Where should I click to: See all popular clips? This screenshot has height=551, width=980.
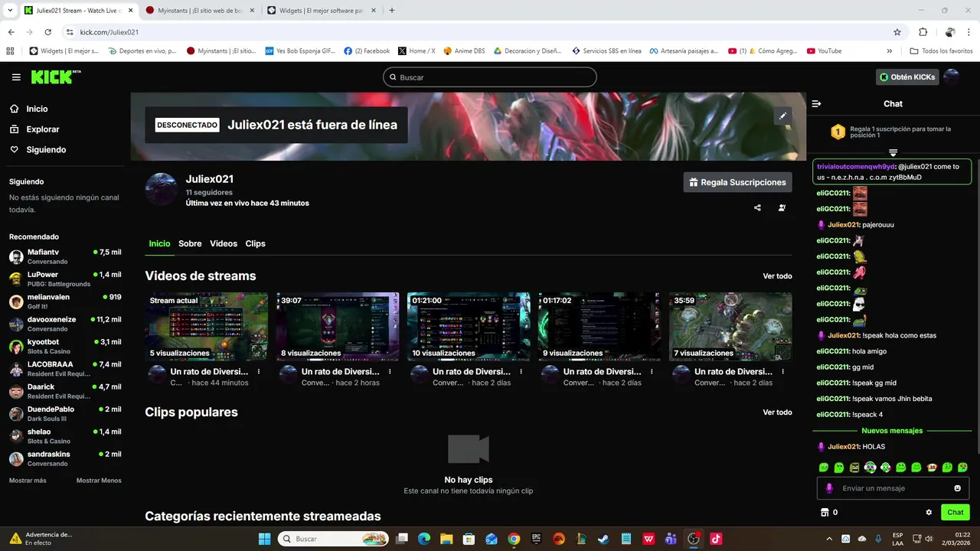tap(777, 412)
